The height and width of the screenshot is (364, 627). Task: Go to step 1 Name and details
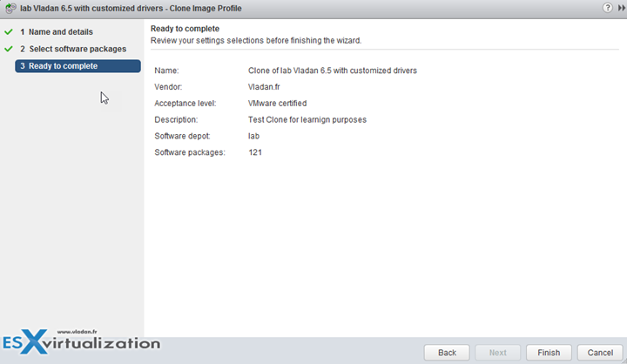[x=57, y=32]
